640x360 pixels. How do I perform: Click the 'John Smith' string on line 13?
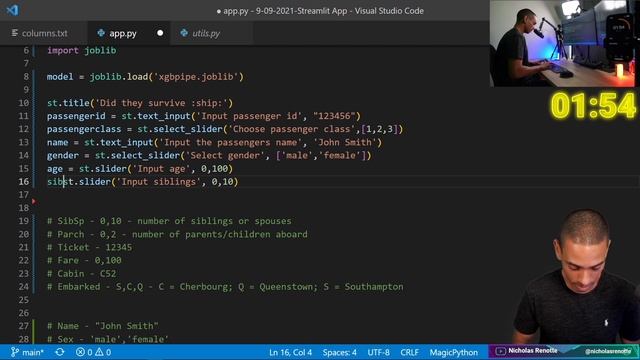345,142
